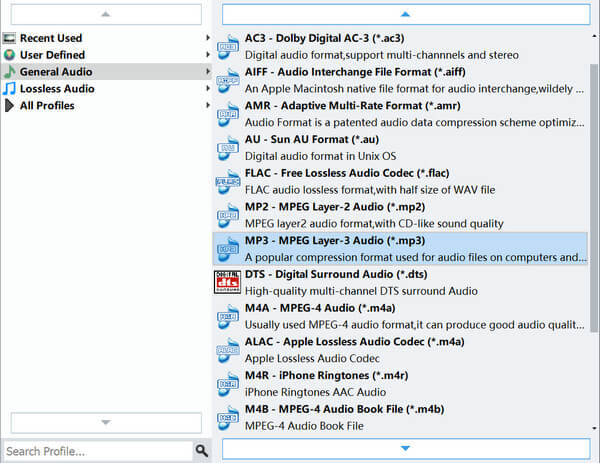Click the M4A MPEG-4 Audio format icon
This screenshot has height=463, width=600.
228,316
